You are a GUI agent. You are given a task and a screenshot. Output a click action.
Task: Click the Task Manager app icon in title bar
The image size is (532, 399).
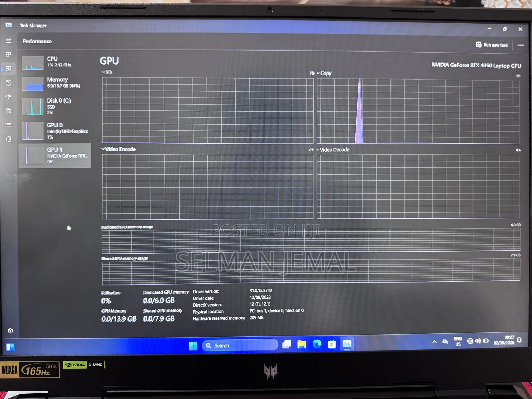[9, 25]
